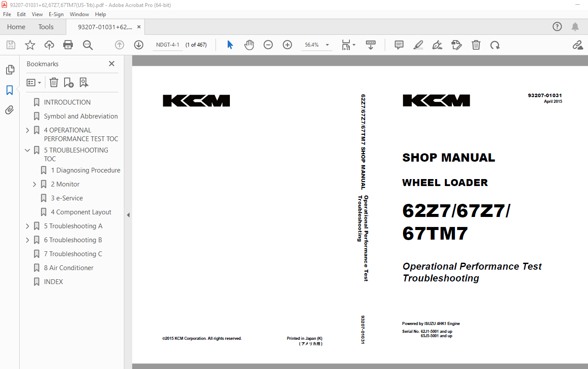The image size is (588, 369).
Task: Expand 4 OPERATIONAL PERFORMANCE TEST TOC
Action: [27, 130]
